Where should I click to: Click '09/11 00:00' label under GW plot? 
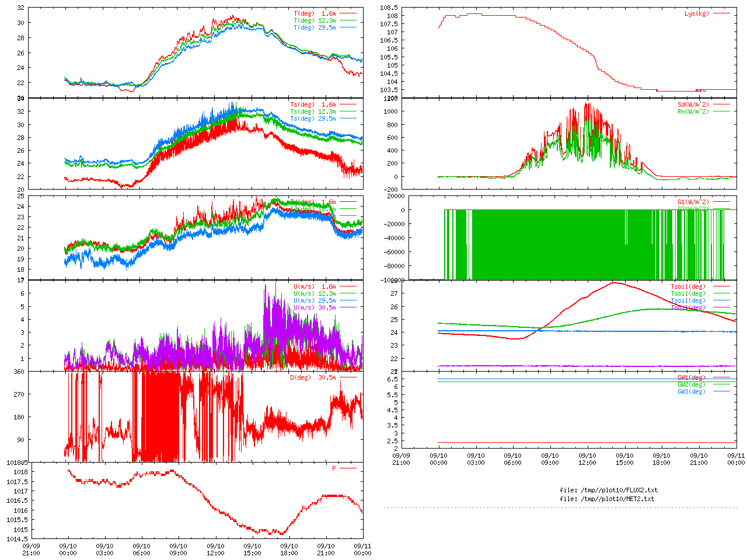point(736,459)
